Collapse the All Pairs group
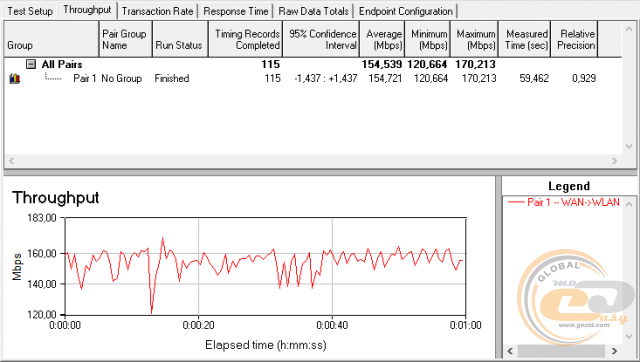Screen dimensions: 640x362 (31, 64)
